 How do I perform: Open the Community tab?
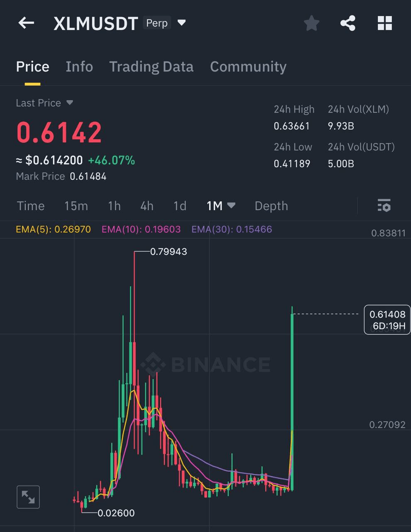248,66
